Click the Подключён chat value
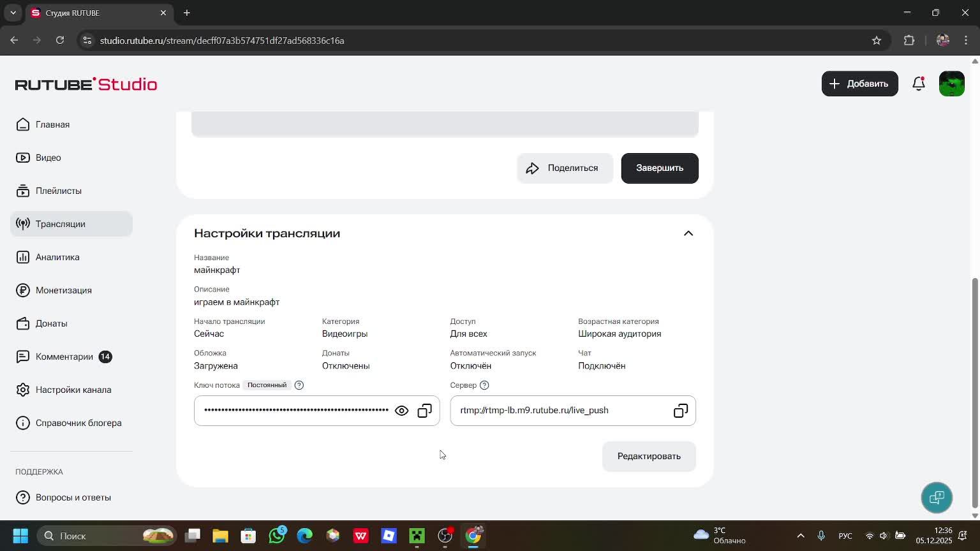Image resolution: width=980 pixels, height=551 pixels. (602, 366)
